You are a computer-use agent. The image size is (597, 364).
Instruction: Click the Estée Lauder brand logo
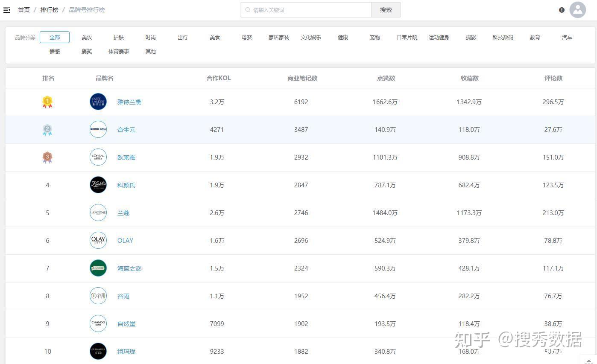point(98,102)
